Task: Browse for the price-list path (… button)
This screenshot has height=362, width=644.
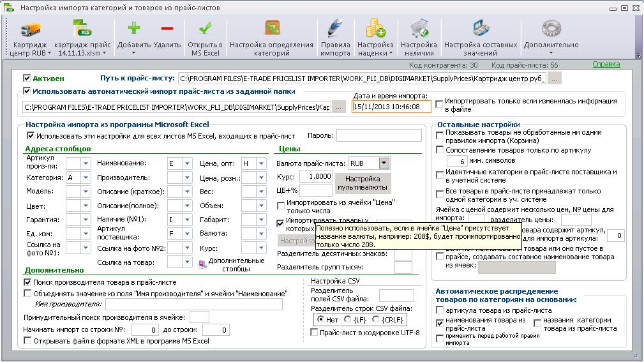Action: pyautogui.click(x=554, y=79)
